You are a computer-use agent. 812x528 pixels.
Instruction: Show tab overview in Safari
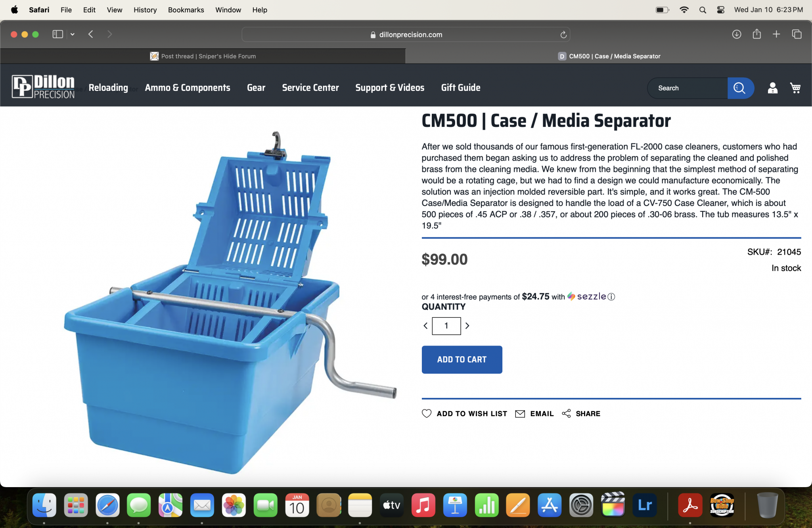point(797,34)
